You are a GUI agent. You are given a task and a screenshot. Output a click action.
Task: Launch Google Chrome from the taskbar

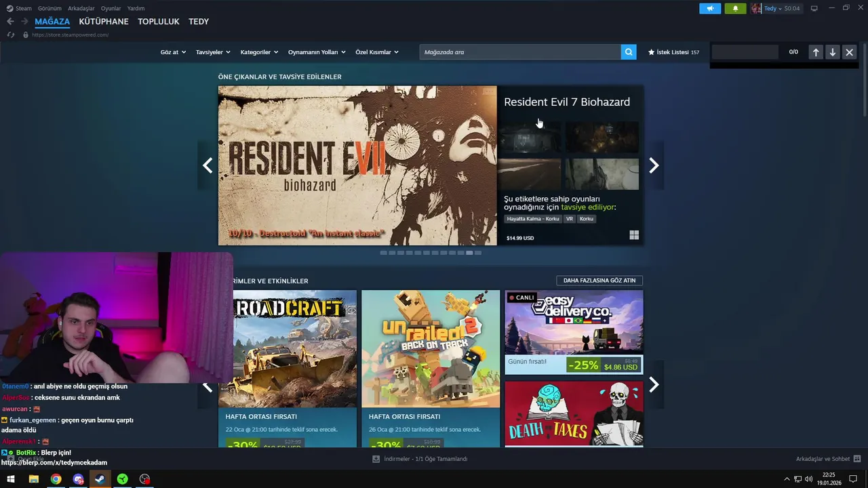pos(56,479)
